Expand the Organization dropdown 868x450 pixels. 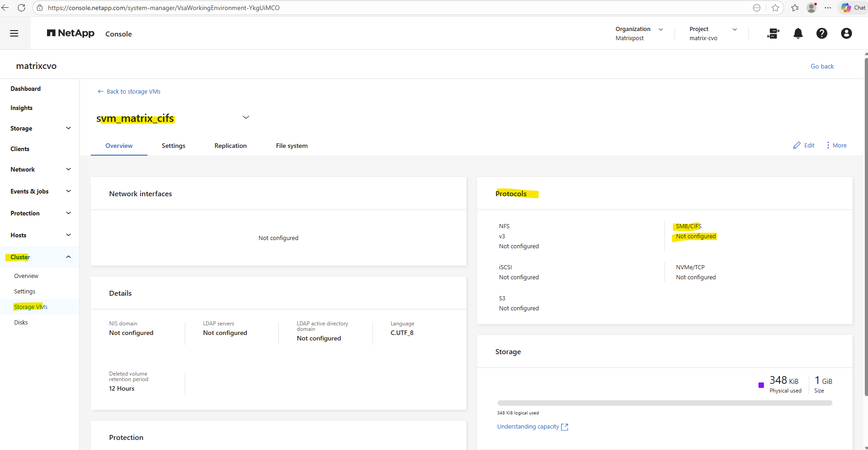pos(660,29)
